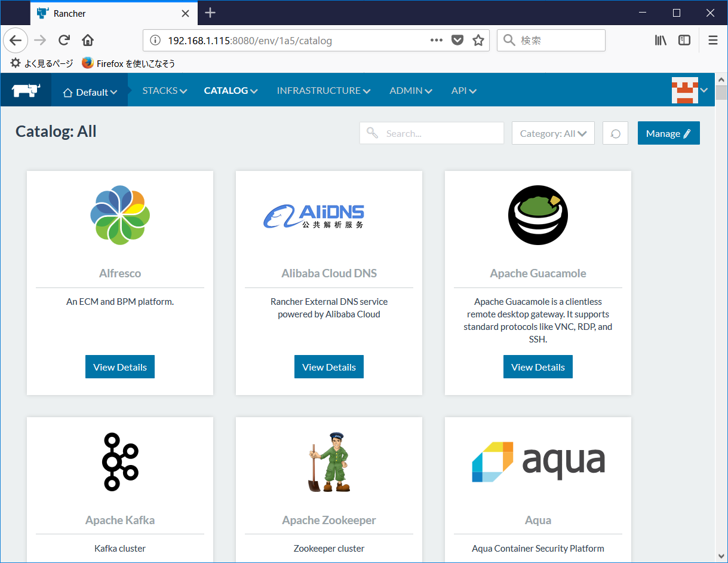Click the AliDNS logo
The image size is (728, 563).
(314, 216)
